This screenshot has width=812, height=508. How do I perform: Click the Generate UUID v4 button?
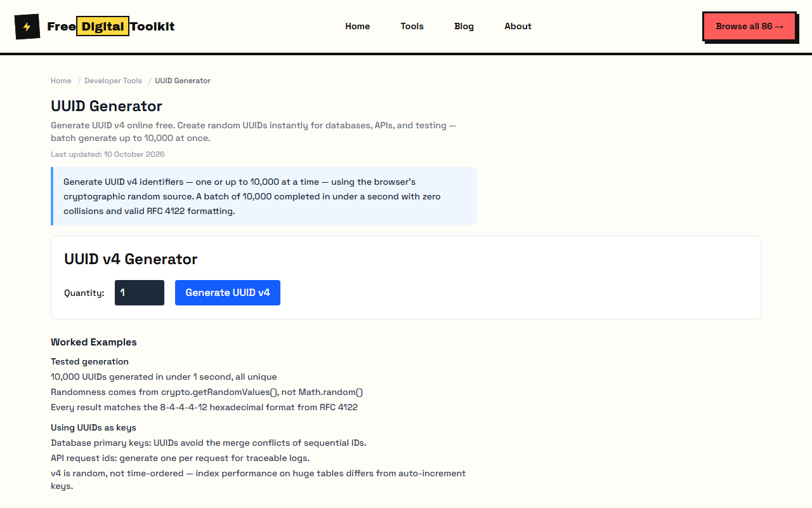(228, 293)
